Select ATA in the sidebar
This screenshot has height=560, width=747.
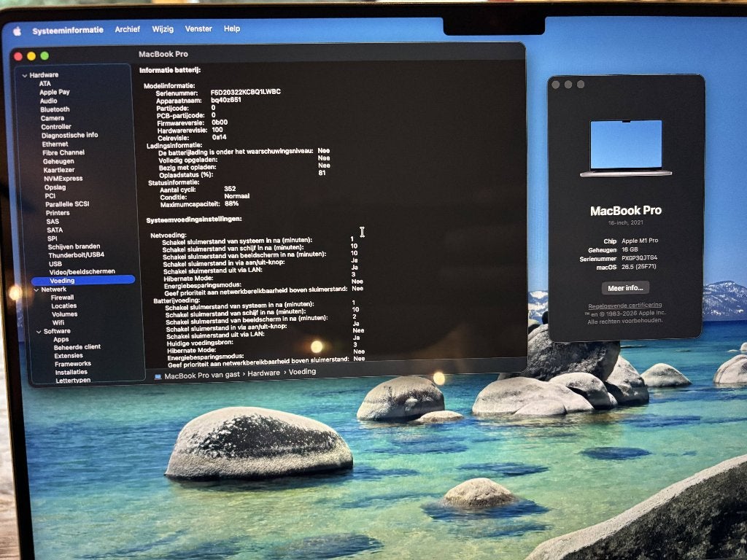[44, 83]
